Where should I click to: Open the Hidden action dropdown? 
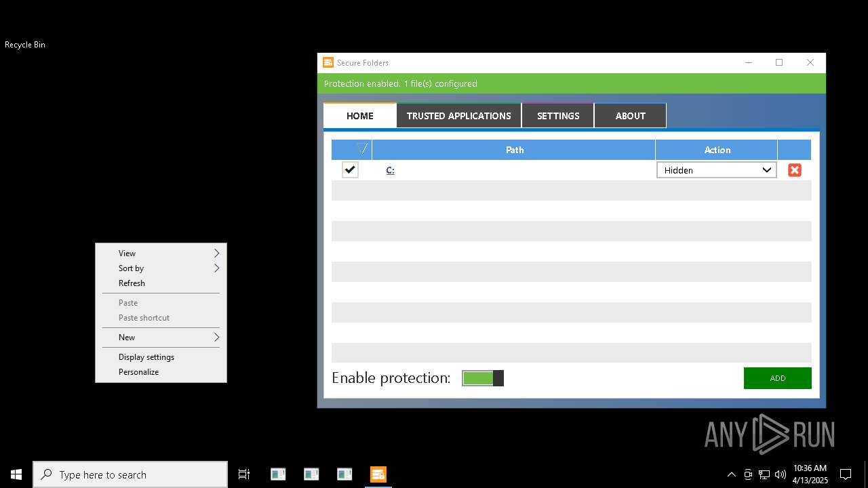[x=717, y=170]
